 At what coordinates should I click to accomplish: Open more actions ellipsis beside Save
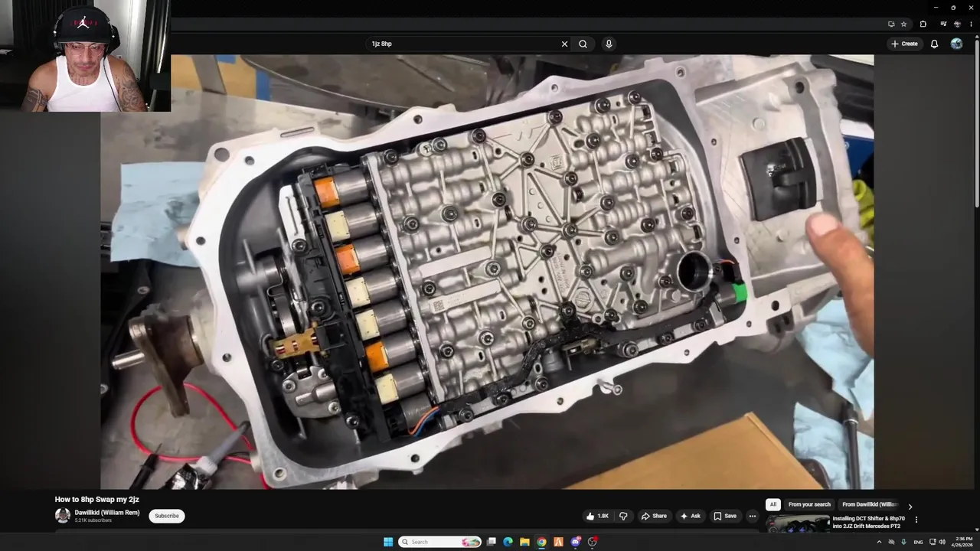[753, 516]
